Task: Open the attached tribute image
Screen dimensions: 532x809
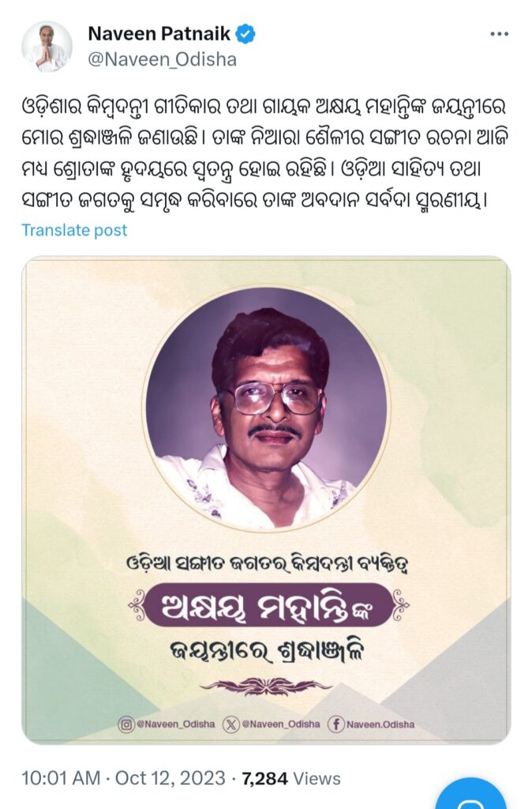Action: [x=266, y=500]
